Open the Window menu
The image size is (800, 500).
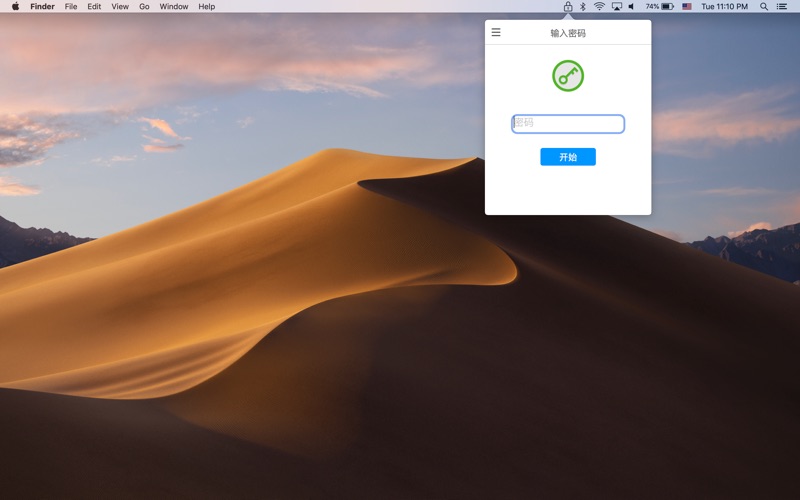click(173, 7)
